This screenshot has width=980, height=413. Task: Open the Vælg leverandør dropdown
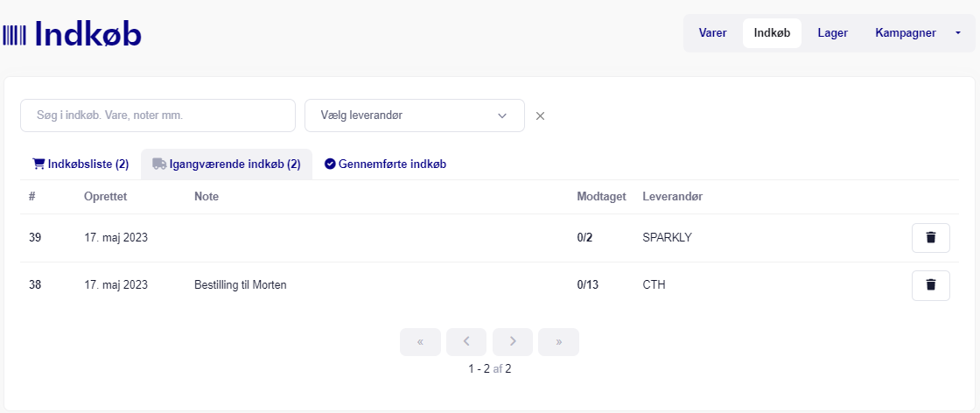point(414,115)
